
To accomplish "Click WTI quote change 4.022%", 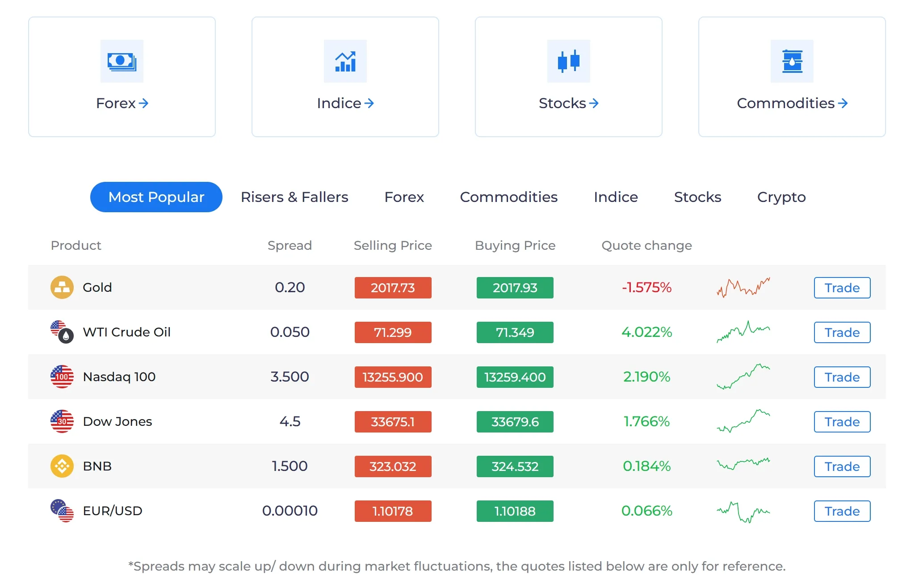I will [647, 332].
